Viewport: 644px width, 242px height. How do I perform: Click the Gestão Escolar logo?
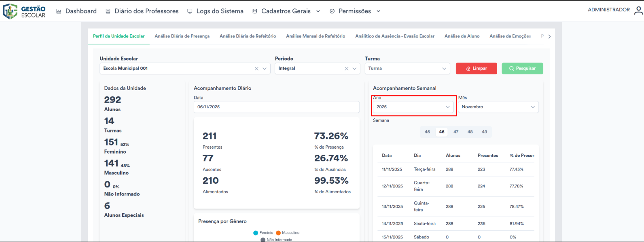24,11
